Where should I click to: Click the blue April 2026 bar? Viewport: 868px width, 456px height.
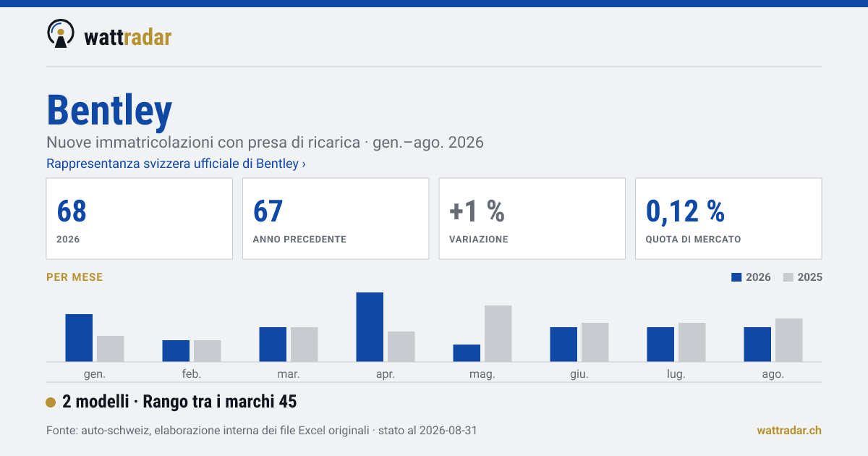[x=370, y=327]
